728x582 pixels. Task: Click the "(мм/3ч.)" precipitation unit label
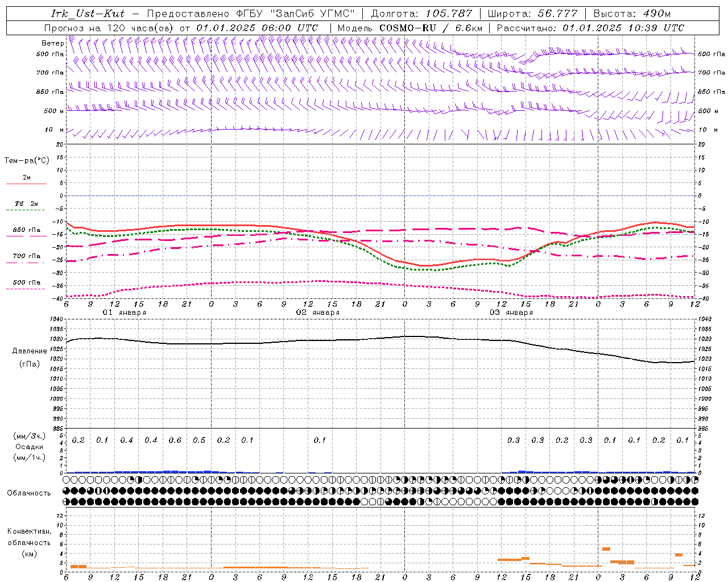30,436
